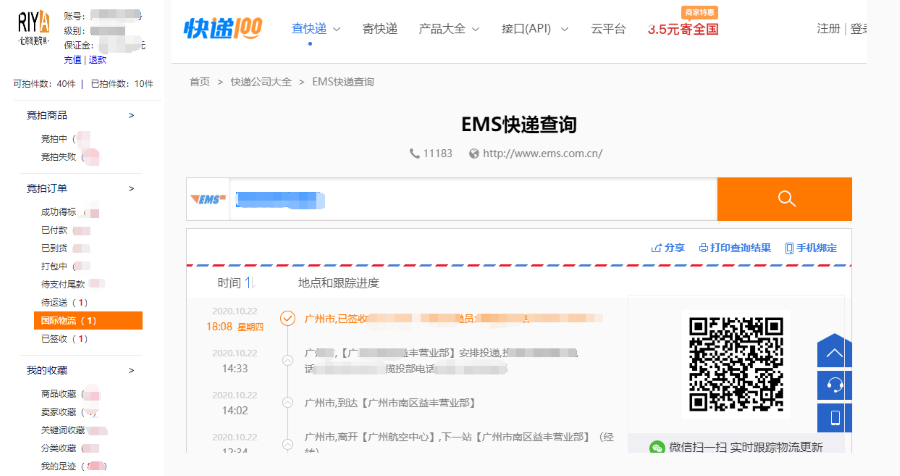
Task: Click the orange search magnifier button
Action: tap(784, 199)
